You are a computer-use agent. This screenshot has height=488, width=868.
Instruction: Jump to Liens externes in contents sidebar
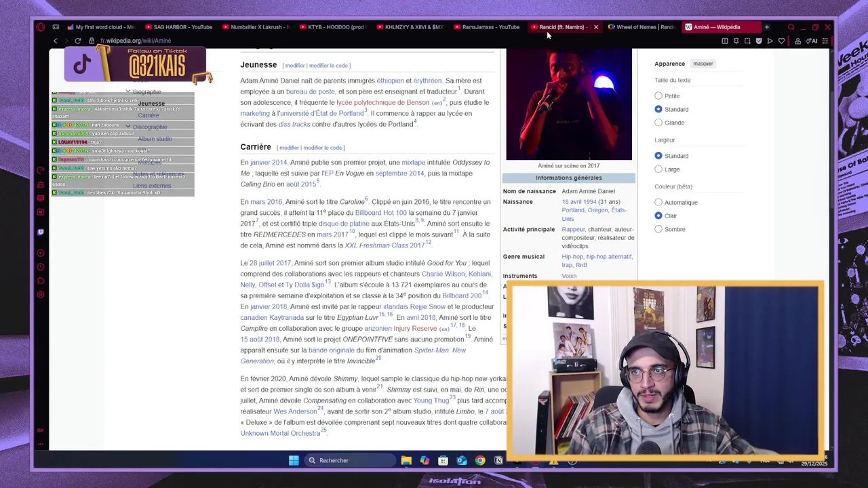152,186
